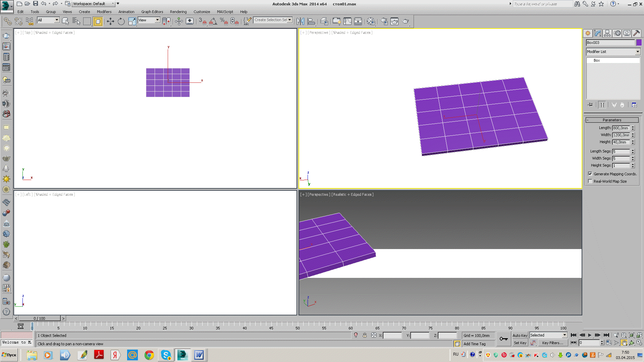Activate the Select and Rotate tool
The height and width of the screenshot is (362, 644).
pyautogui.click(x=121, y=21)
